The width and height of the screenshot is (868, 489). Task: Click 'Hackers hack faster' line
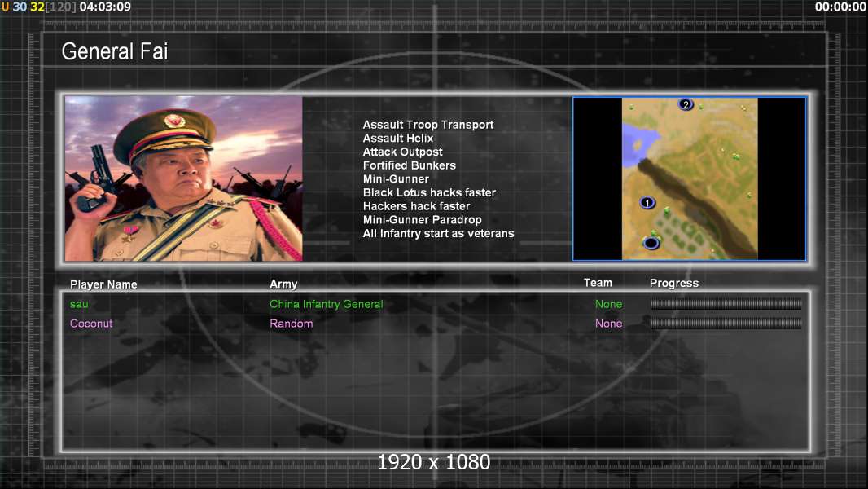point(416,206)
